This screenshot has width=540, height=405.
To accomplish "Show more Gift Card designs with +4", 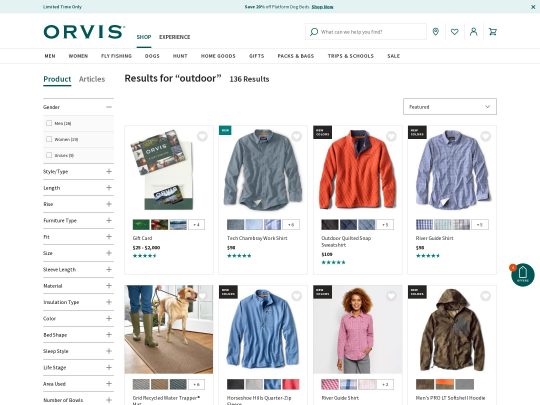I will coord(196,225).
